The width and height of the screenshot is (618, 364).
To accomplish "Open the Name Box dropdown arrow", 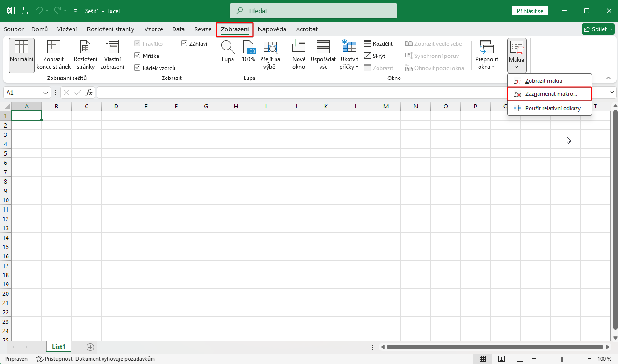I will 44,93.
